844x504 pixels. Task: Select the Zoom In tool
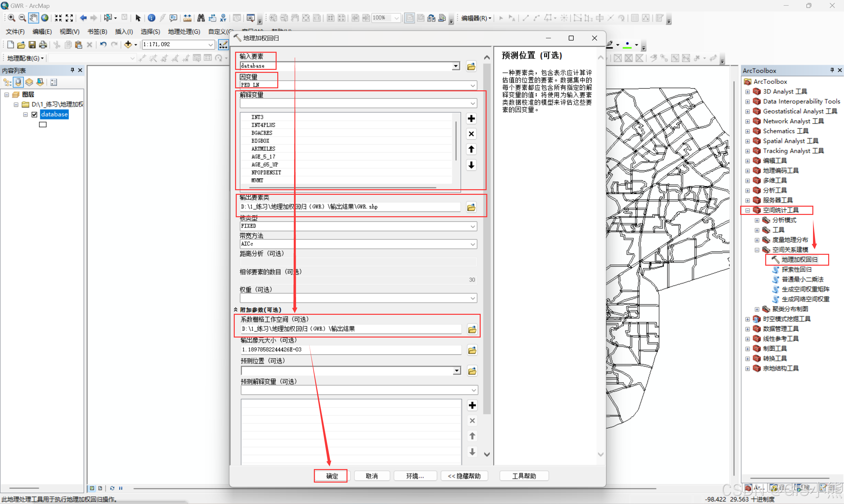point(11,18)
